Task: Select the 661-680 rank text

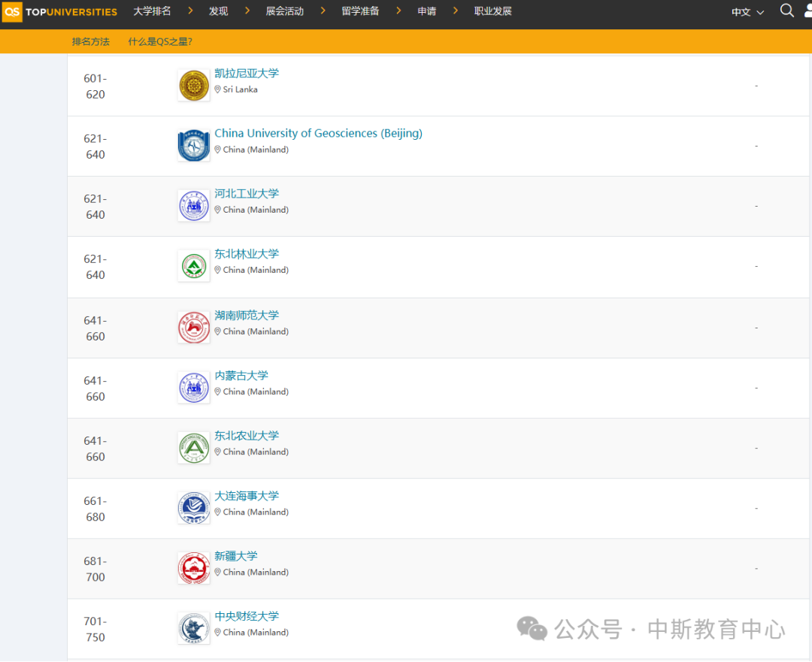Action: [95, 509]
